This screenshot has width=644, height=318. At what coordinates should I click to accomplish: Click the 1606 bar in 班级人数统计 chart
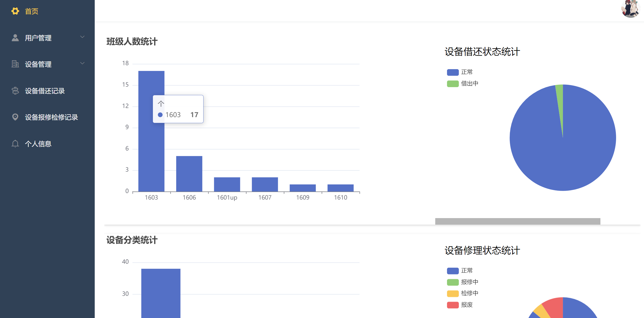pos(189,173)
